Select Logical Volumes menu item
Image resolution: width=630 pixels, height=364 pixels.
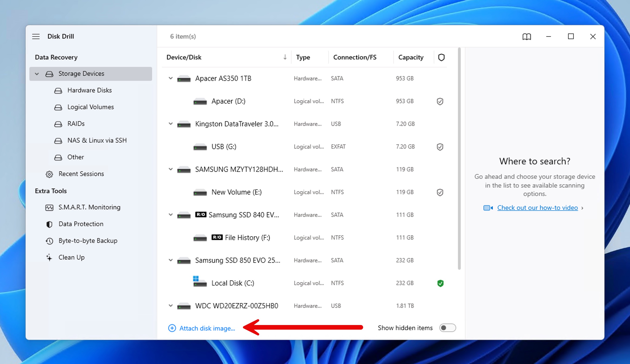(91, 107)
